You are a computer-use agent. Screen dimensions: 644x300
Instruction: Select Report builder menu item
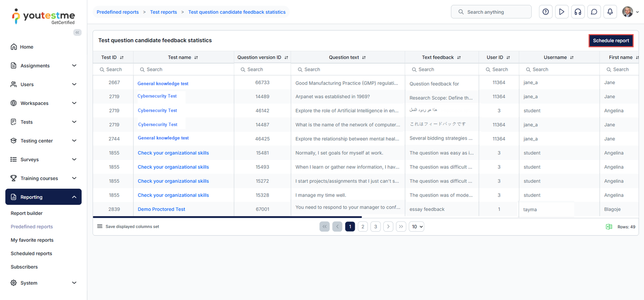click(x=27, y=214)
